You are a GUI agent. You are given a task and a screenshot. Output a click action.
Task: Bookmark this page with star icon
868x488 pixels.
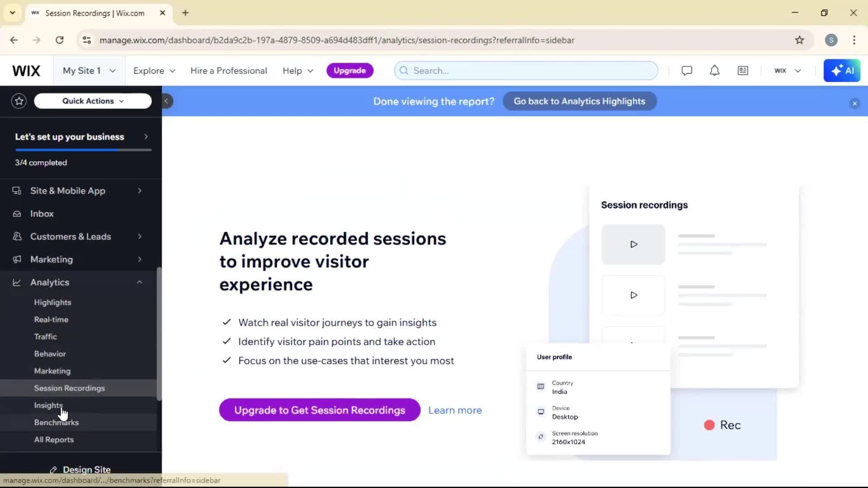pos(799,40)
